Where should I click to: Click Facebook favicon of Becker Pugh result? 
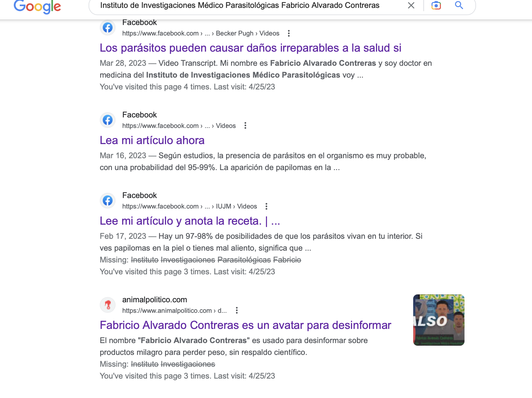coord(108,28)
